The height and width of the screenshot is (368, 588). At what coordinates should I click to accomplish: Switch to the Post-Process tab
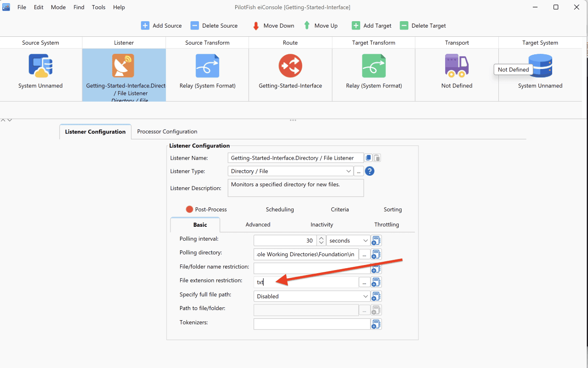(206, 209)
